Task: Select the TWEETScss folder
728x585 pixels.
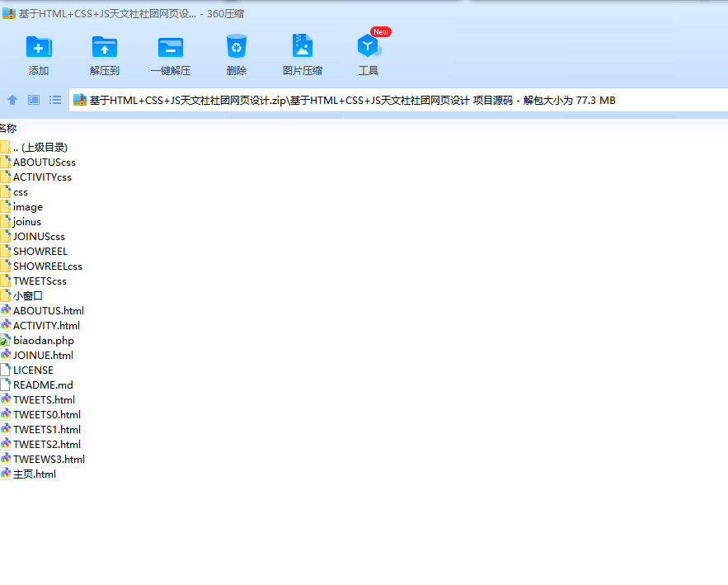Action: point(34,281)
